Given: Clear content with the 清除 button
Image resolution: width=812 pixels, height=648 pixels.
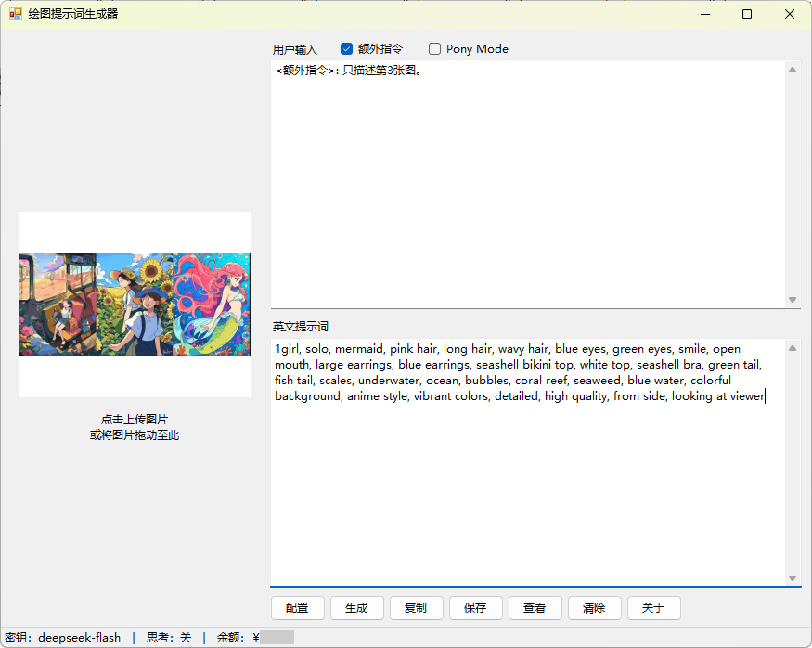Looking at the screenshot, I should click(x=594, y=607).
